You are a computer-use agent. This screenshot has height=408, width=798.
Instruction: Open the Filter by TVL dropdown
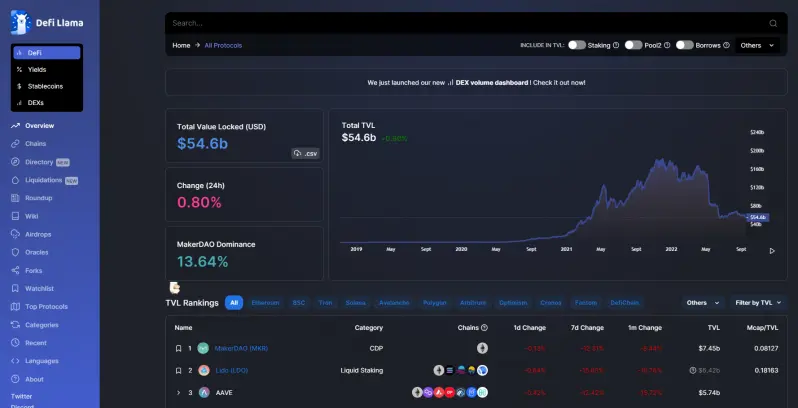758,303
